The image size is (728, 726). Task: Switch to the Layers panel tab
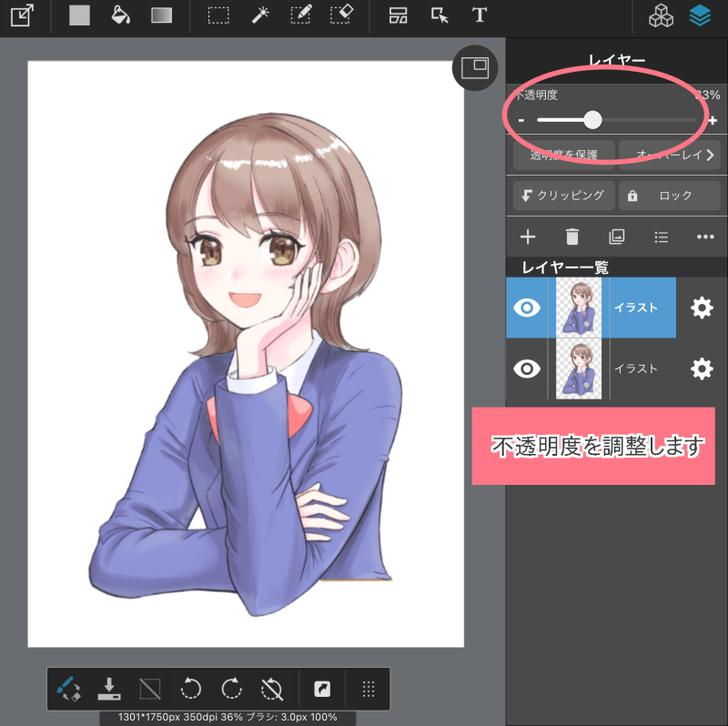click(x=701, y=15)
